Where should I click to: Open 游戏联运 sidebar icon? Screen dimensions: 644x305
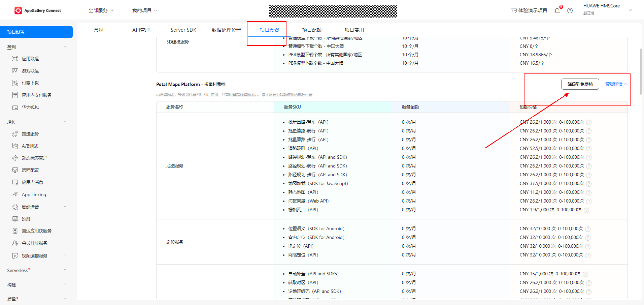coord(15,71)
